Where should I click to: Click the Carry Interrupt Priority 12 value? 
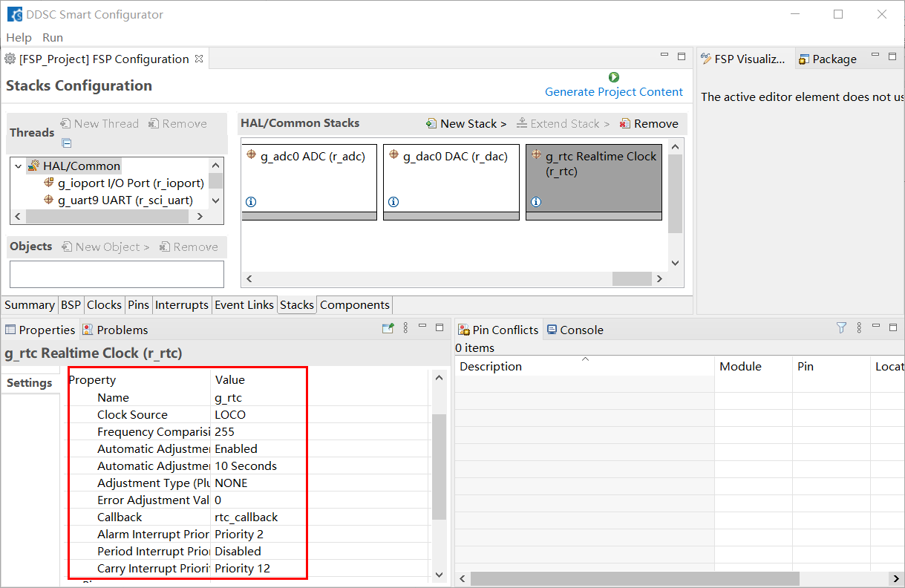tap(242, 568)
